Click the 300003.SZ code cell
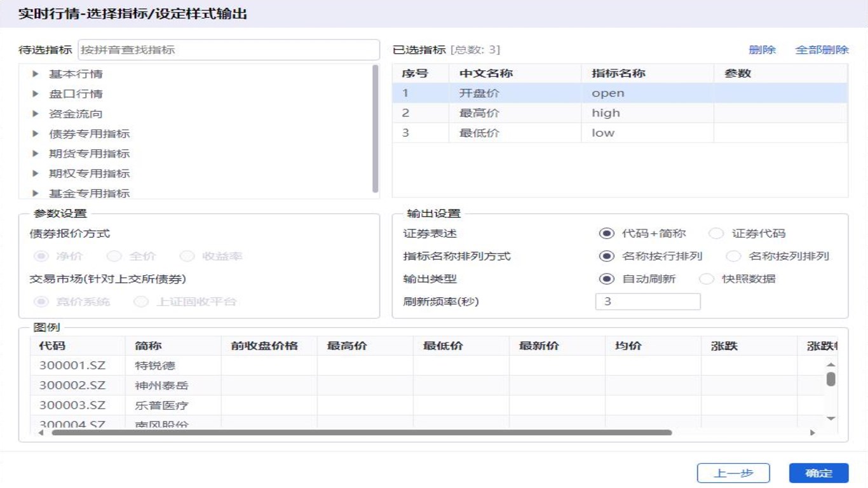 pos(78,405)
